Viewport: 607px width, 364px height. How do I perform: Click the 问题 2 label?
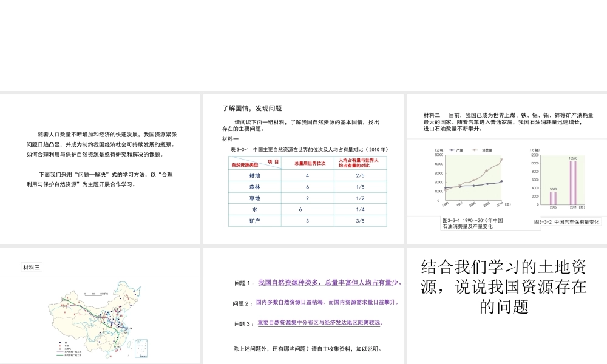click(x=243, y=303)
